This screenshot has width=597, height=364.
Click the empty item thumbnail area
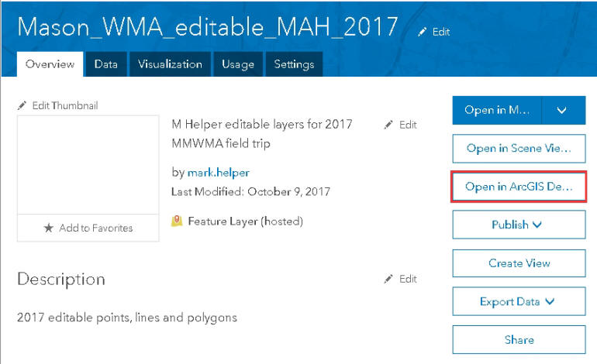pos(88,165)
